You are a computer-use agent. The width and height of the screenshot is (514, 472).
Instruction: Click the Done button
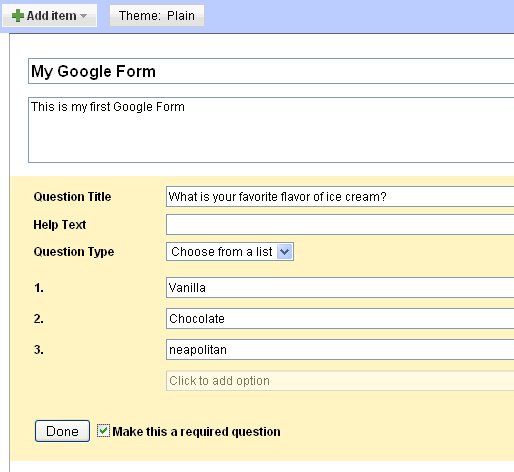click(62, 431)
